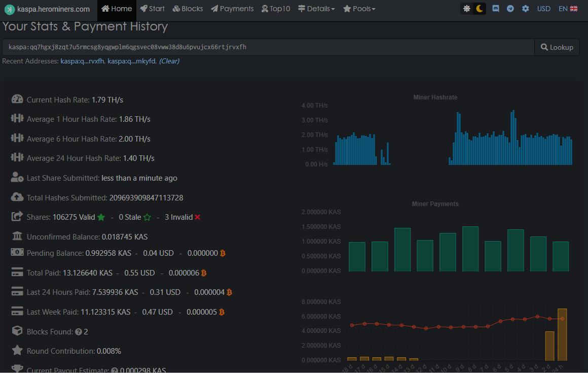Open the Blocks Found help question mark
Image resolution: width=588 pixels, height=373 pixels.
(x=79, y=332)
